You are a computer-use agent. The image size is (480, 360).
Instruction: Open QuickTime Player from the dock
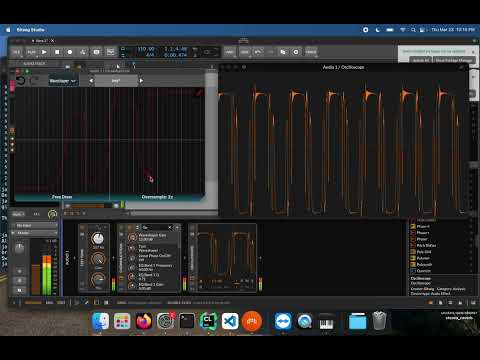tap(305, 321)
